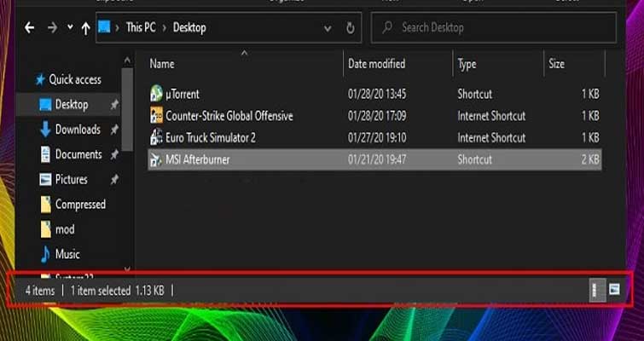Go up one folder level
This screenshot has width=644, height=341.
(85, 28)
